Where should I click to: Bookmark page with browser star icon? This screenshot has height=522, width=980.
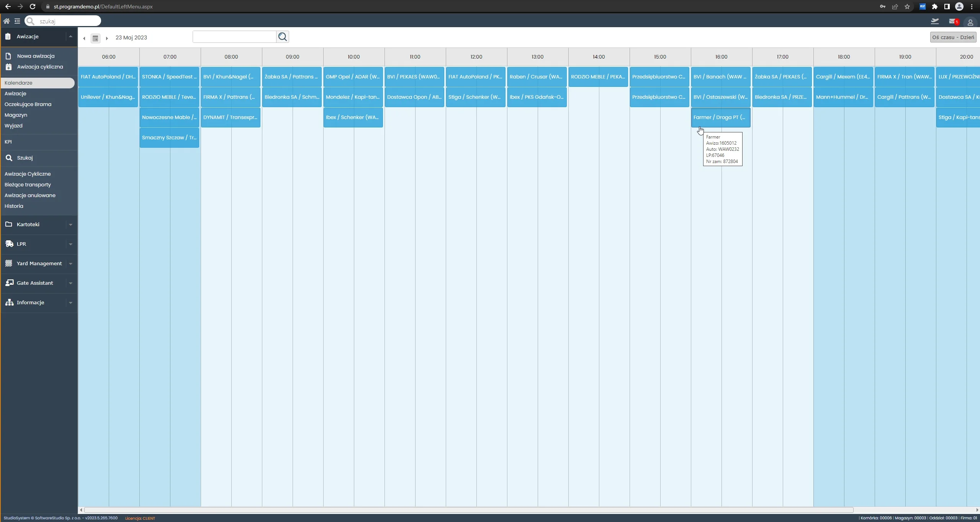click(907, 7)
